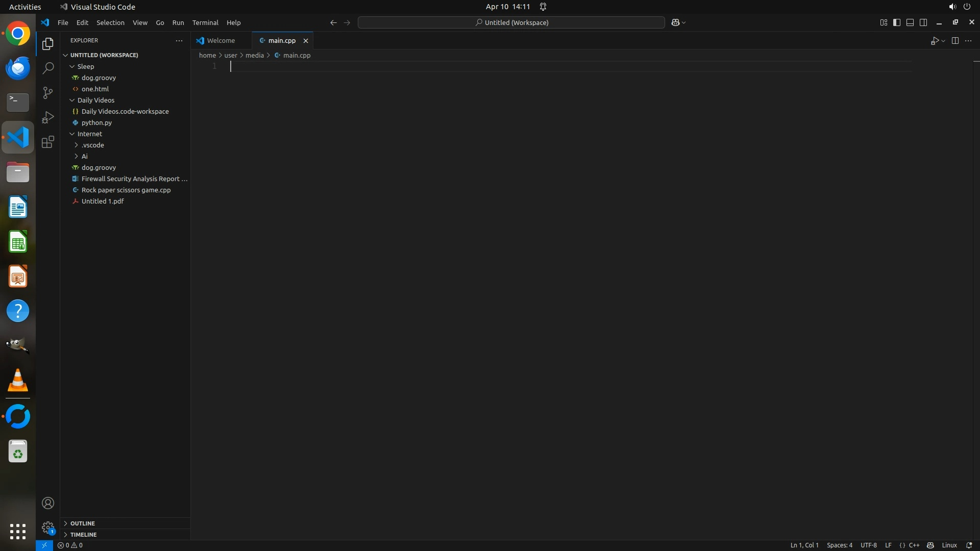Open the Search view in activity bar
Viewport: 980px width, 551px height.
[x=48, y=68]
